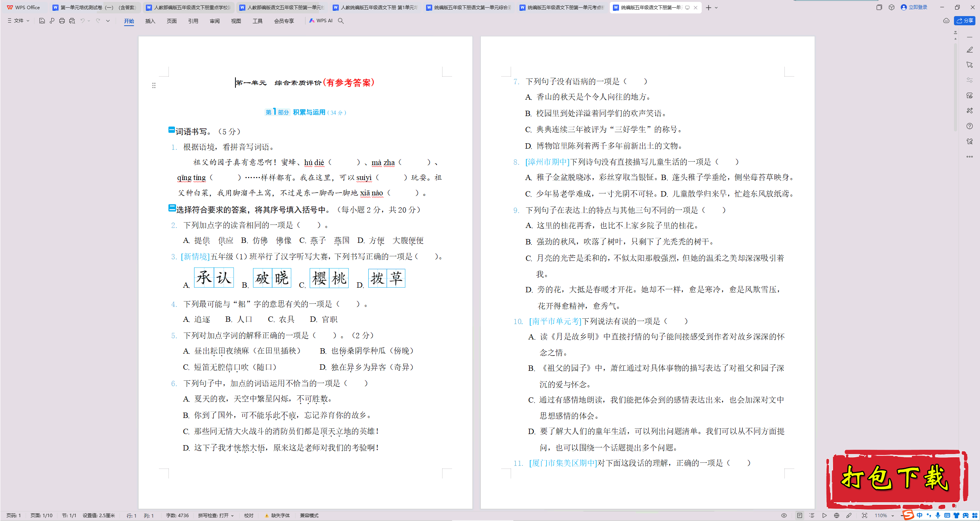Toggle Sogou Chinese/English input mode
Viewport: 980px width, 521px height.
(920, 515)
